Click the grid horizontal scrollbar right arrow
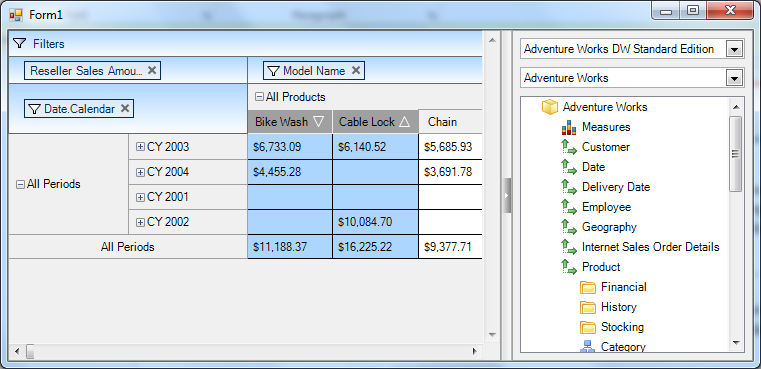Viewport: 761px width, 369px height. (475, 351)
